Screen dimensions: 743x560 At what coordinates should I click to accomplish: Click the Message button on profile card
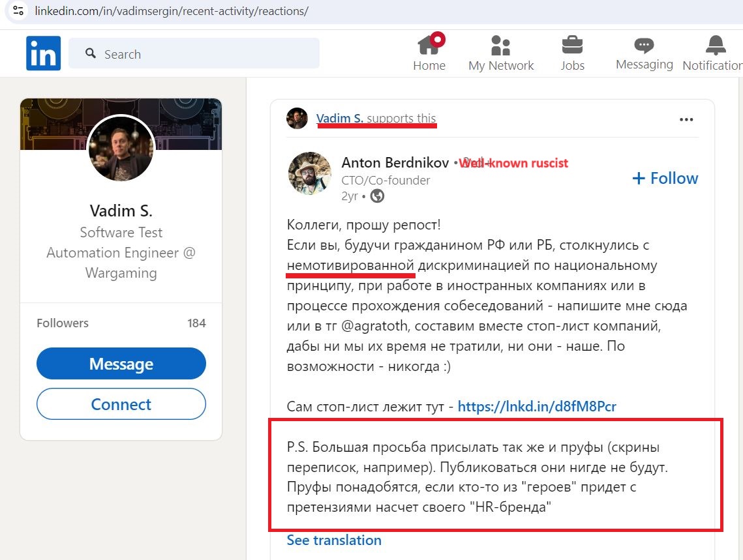coord(121,364)
